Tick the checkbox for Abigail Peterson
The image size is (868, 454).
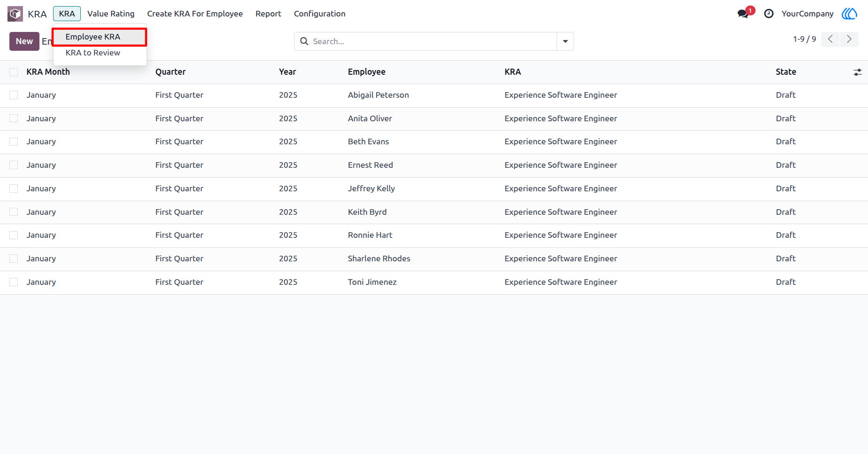(14, 95)
